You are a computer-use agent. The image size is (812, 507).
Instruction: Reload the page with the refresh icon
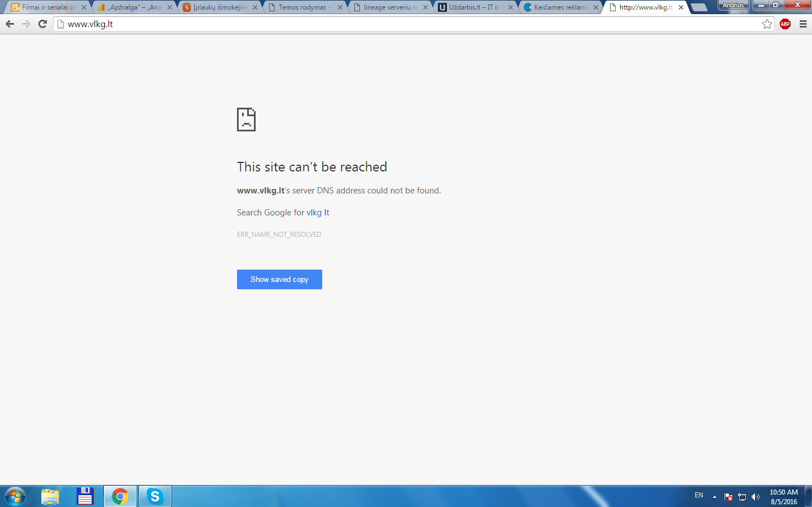point(42,24)
